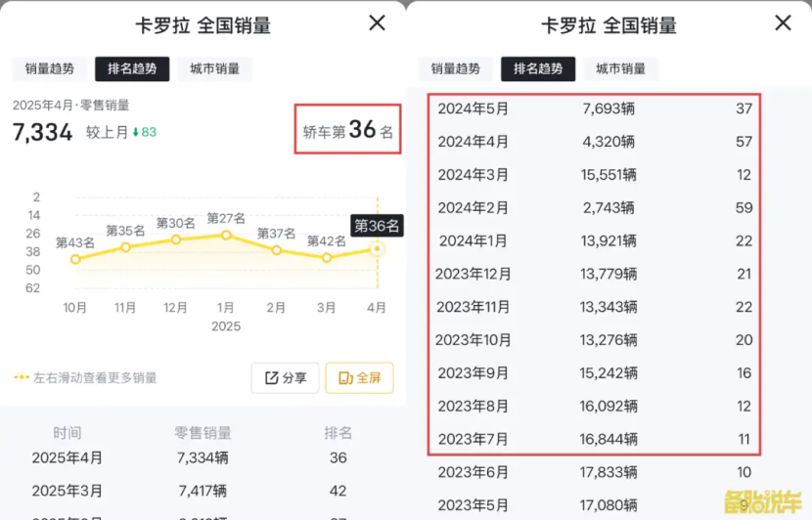This screenshot has height=520, width=812.
Task: Click the 2023年9月 row
Action: 595,373
